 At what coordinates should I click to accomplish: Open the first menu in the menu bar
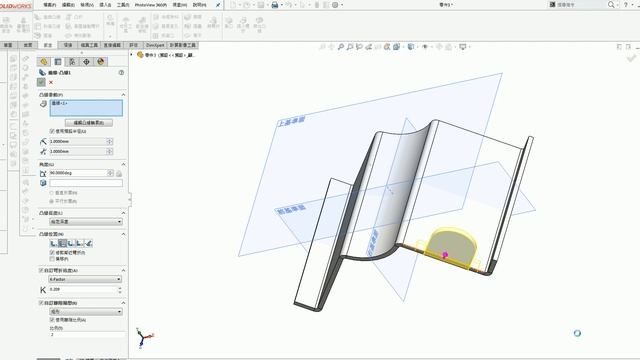click(50, 5)
